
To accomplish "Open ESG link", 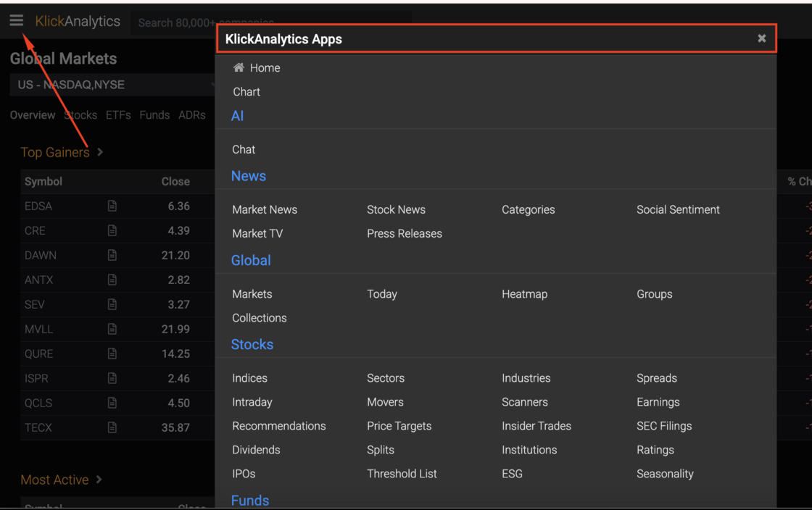I will click(x=512, y=473).
